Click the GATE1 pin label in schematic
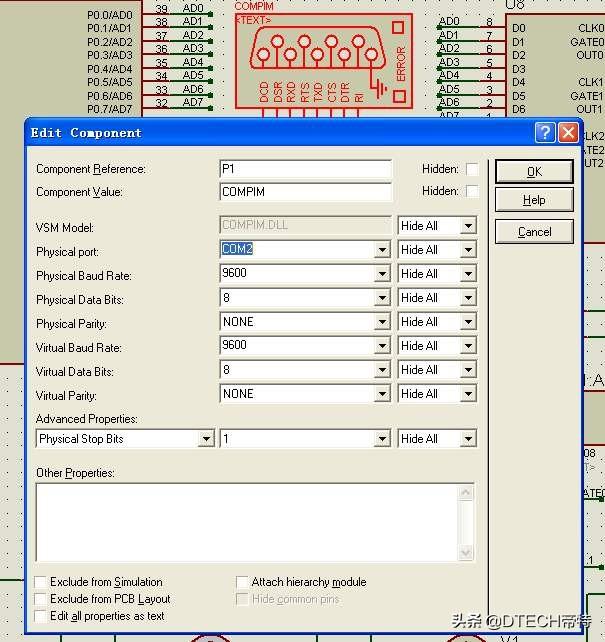Image resolution: width=605 pixels, height=642 pixels. [x=587, y=96]
